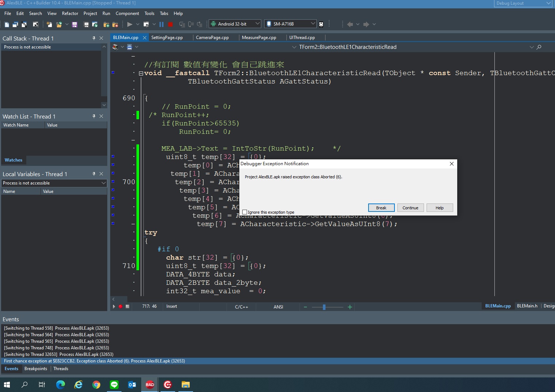Image resolution: width=555 pixels, height=392 pixels.
Task: Click the Open Project folder toolbar icon
Action: (95, 24)
